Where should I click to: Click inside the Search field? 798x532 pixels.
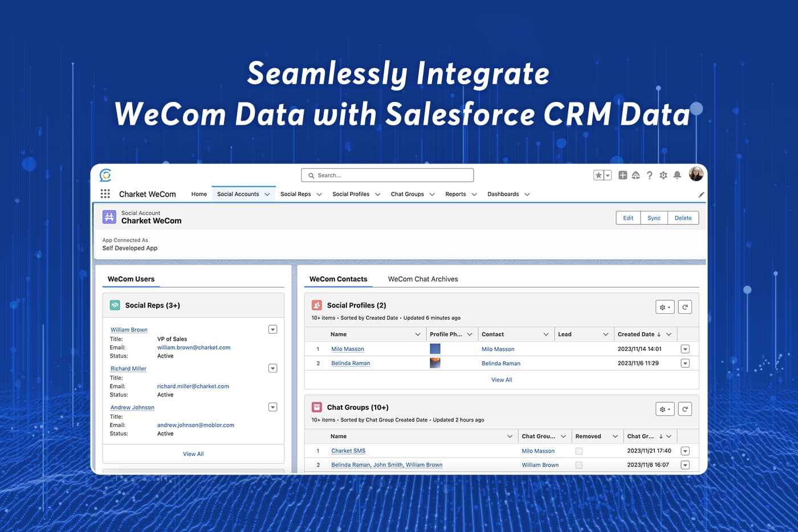point(388,175)
